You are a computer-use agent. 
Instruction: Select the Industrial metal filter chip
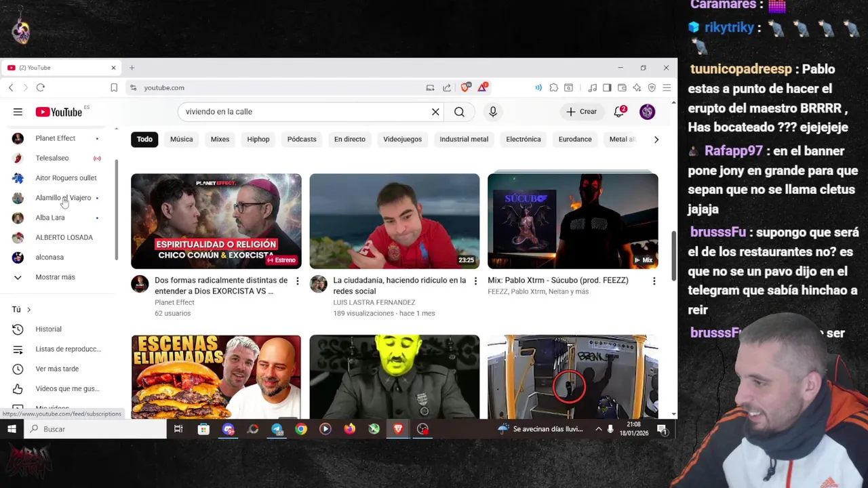[x=464, y=139]
